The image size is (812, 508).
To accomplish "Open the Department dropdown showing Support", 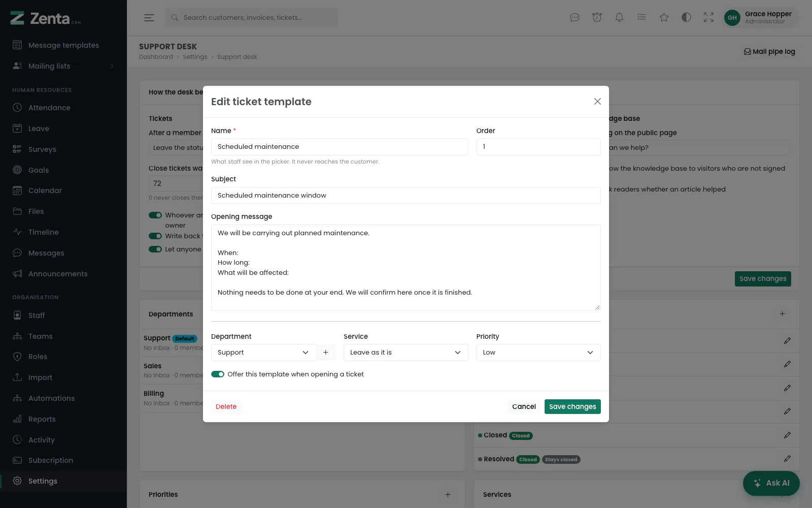I will pyautogui.click(x=263, y=353).
